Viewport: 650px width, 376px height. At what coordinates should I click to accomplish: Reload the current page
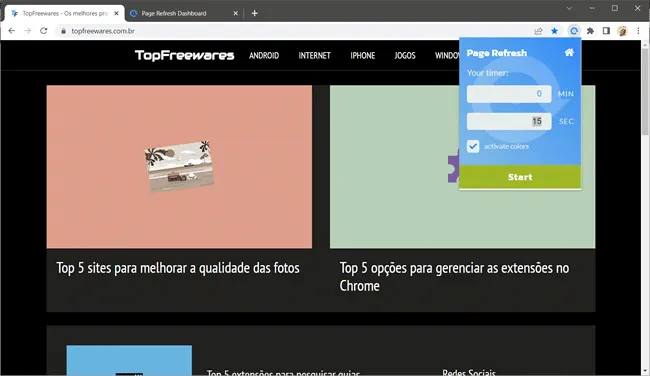[44, 31]
